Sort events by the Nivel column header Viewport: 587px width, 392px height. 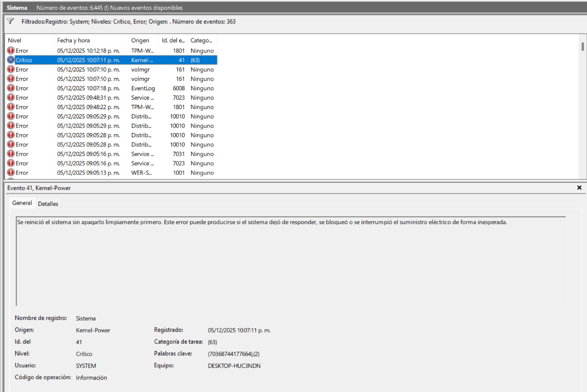(29, 40)
